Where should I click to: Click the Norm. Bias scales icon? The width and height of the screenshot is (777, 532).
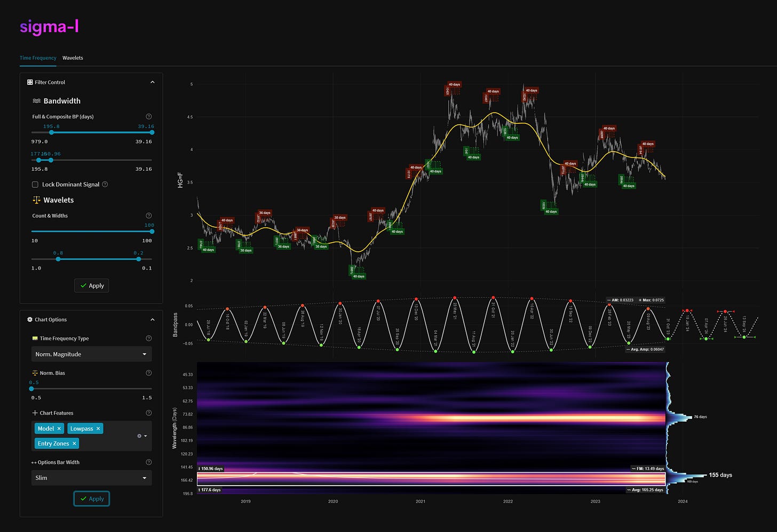[35, 373]
